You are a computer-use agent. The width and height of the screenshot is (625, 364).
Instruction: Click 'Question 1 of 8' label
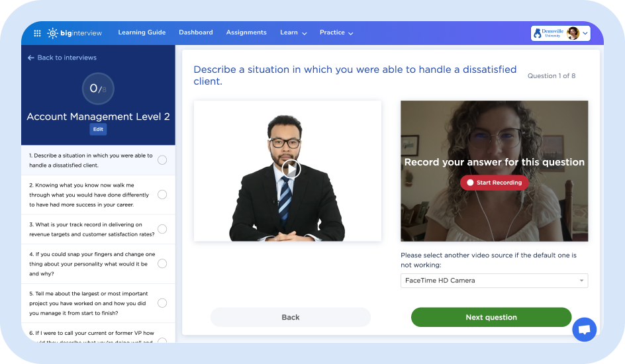[552, 75]
